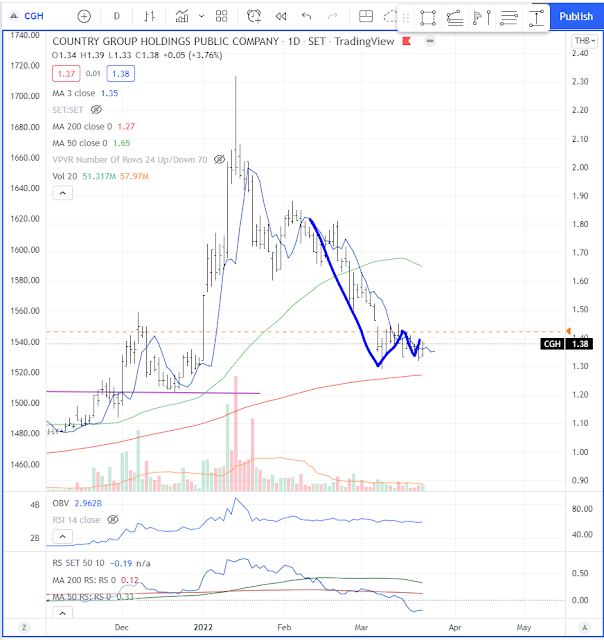
Task: Click the orange alert arrow on price axis
Action: tap(568, 331)
